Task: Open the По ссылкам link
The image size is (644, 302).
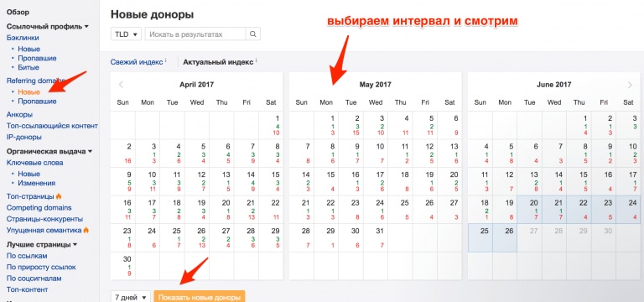Action: 27,256
